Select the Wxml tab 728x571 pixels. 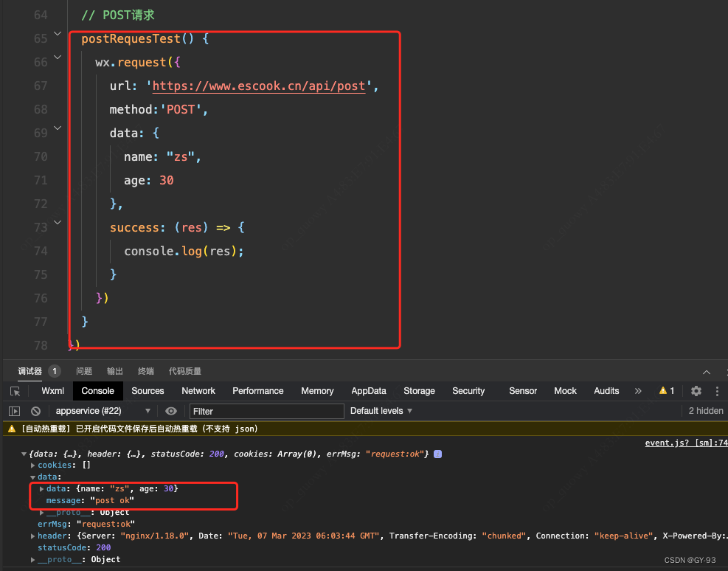point(52,391)
